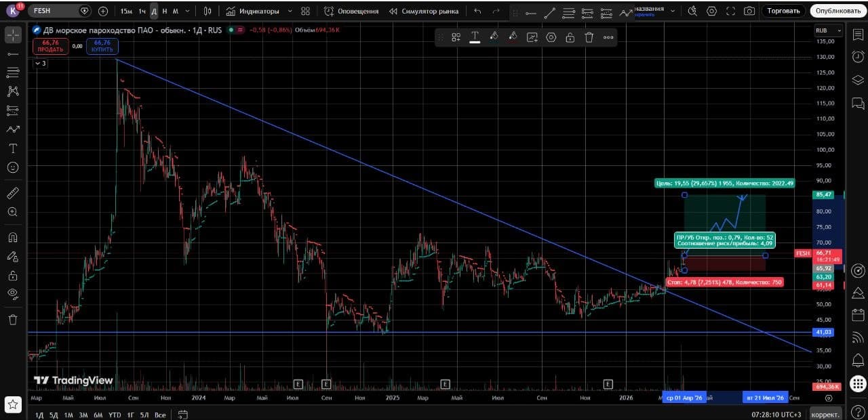Open the Alerts alarm clock in right sidebar

coord(858,56)
